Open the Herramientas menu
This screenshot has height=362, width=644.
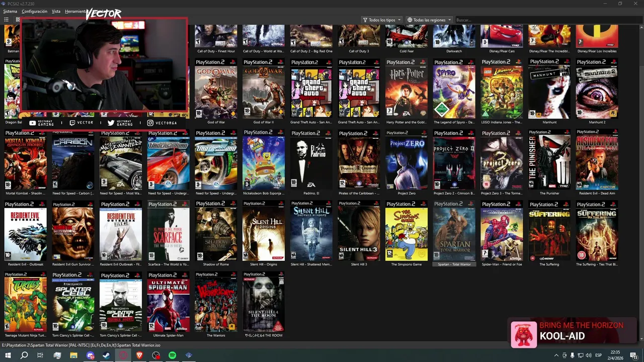point(75,11)
